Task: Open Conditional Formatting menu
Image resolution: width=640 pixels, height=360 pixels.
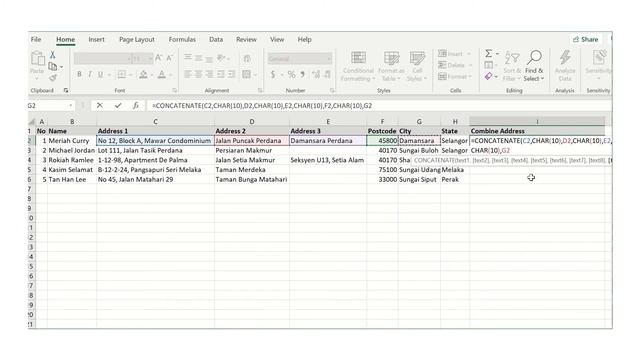Action: (x=358, y=66)
